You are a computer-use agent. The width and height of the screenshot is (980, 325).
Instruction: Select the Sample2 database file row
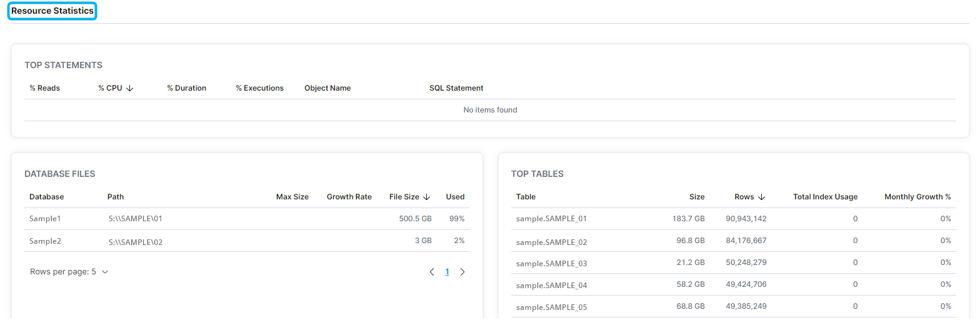point(46,241)
